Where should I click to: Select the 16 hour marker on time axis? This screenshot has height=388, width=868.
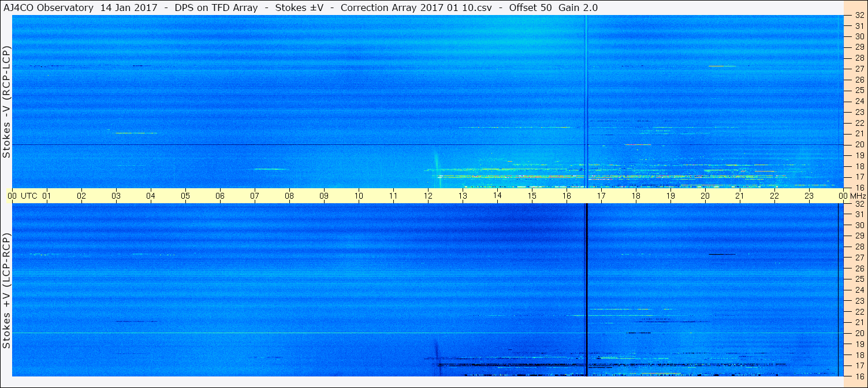pyautogui.click(x=567, y=196)
